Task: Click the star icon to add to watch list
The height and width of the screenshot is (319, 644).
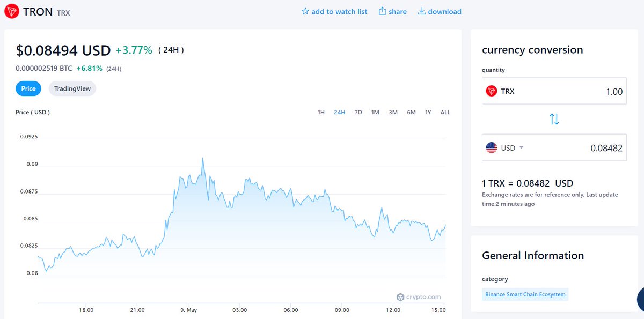Action: click(x=305, y=11)
